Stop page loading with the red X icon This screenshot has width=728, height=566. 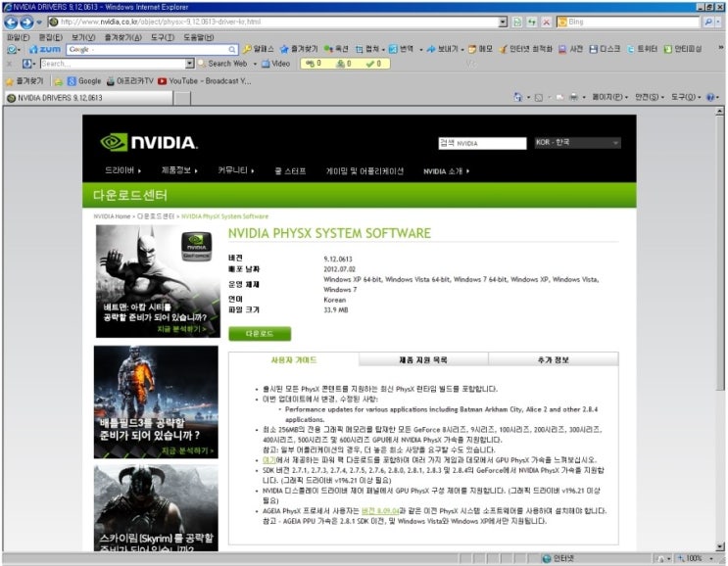click(546, 22)
